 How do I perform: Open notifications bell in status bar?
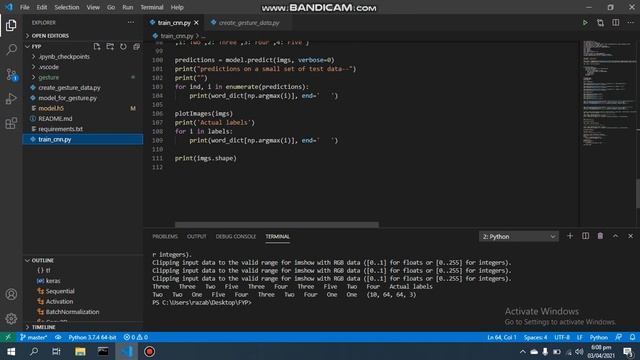click(x=632, y=337)
